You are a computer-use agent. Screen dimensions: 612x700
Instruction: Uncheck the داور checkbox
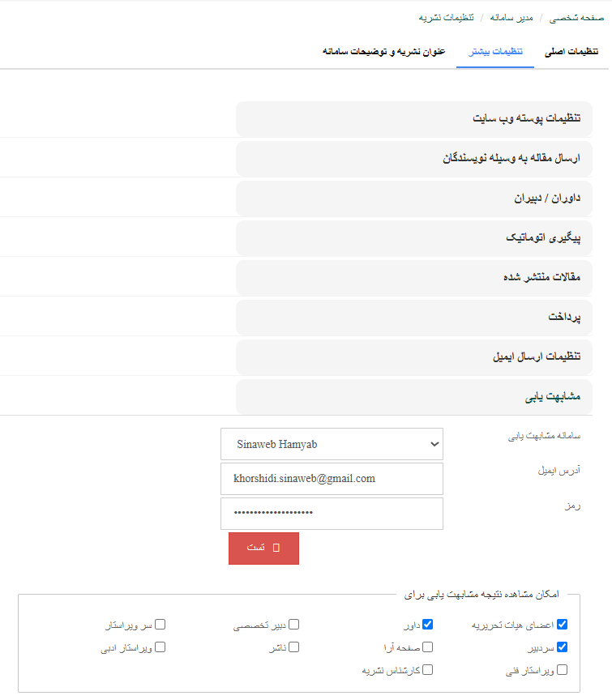(427, 625)
